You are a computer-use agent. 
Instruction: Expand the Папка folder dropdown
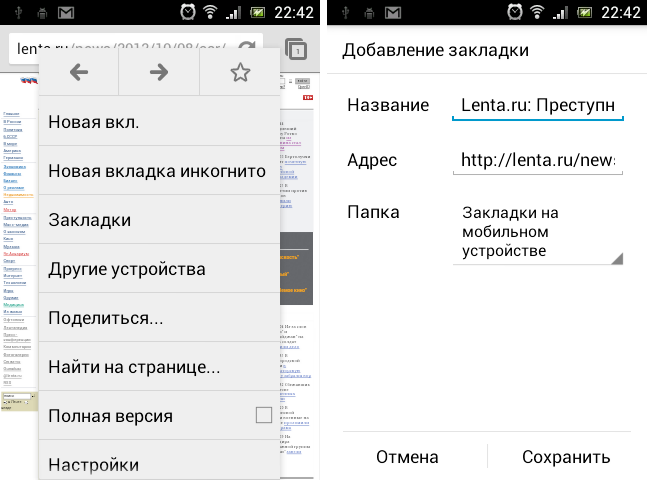(x=538, y=232)
